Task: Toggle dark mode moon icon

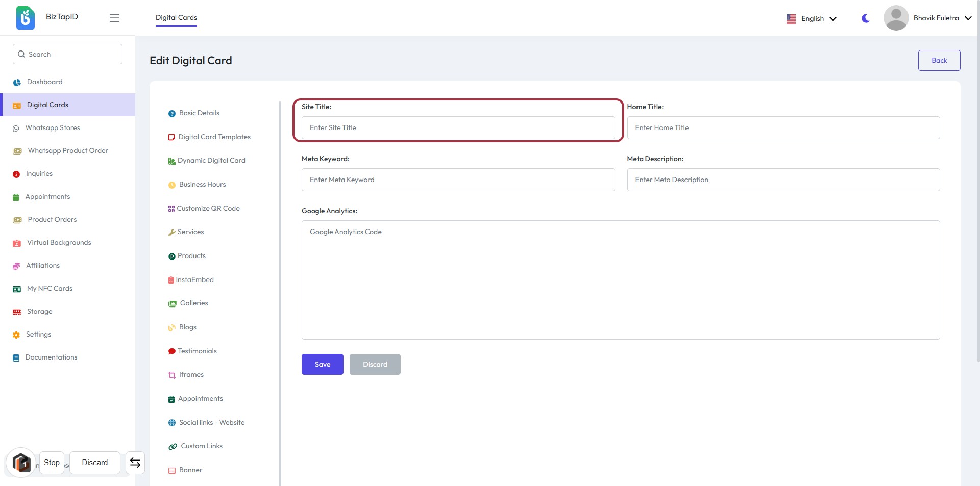Action: pos(865,18)
